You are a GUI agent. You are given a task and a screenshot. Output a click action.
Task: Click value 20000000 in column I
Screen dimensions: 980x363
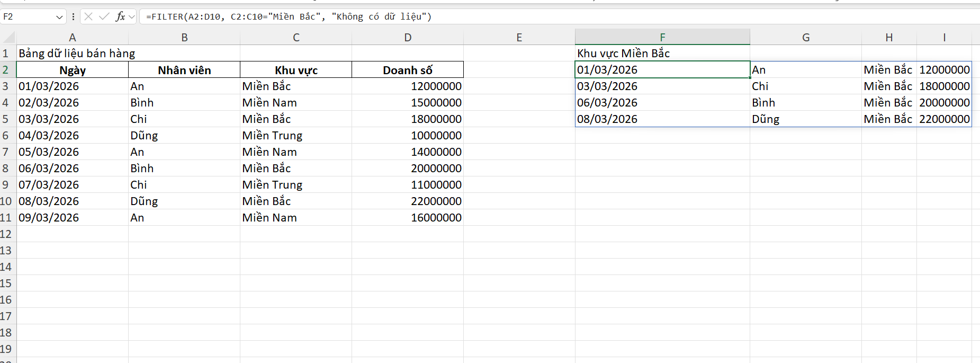(944, 103)
